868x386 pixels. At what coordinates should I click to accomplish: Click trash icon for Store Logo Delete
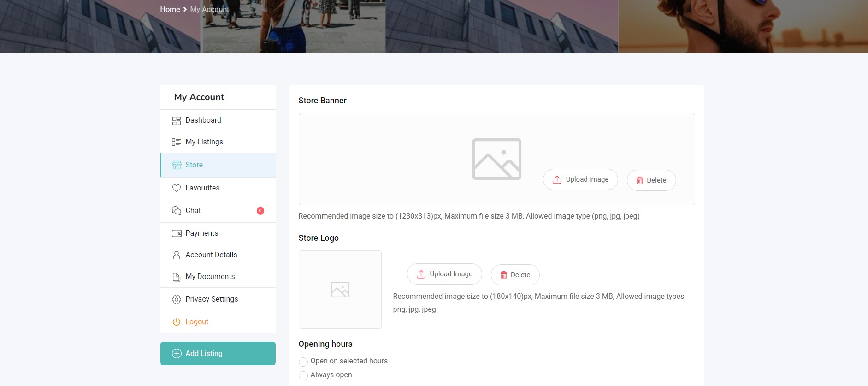503,275
